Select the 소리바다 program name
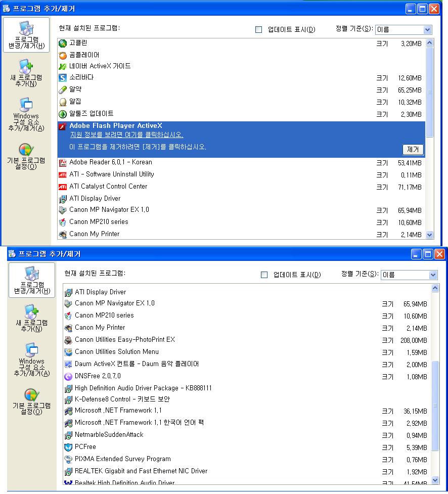Image resolution: width=448 pixels, height=494 pixels. coord(81,77)
